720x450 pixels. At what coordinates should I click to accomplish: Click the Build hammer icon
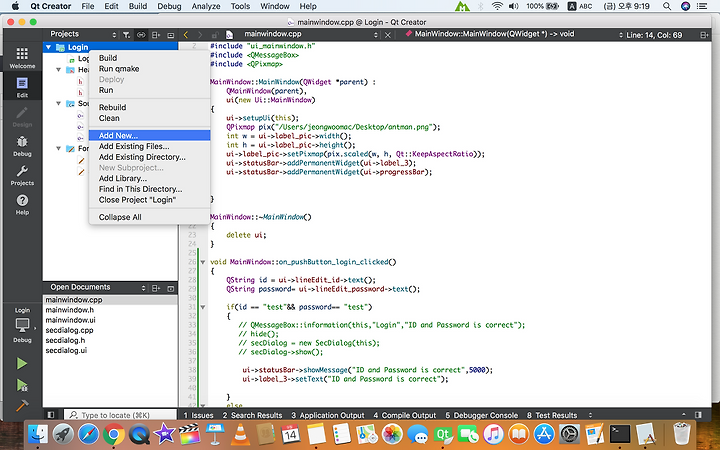pos(22,405)
